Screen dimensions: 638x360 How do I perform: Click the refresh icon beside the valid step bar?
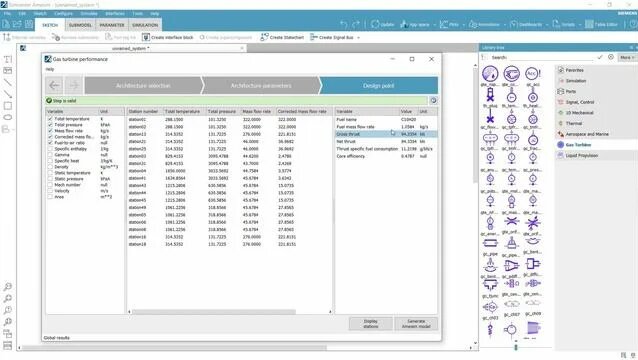[x=433, y=100]
